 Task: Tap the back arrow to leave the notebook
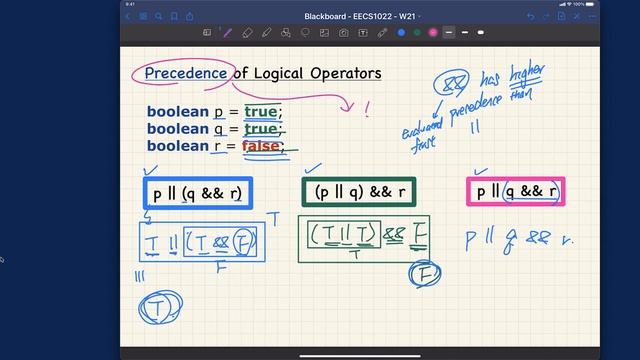coord(128,16)
